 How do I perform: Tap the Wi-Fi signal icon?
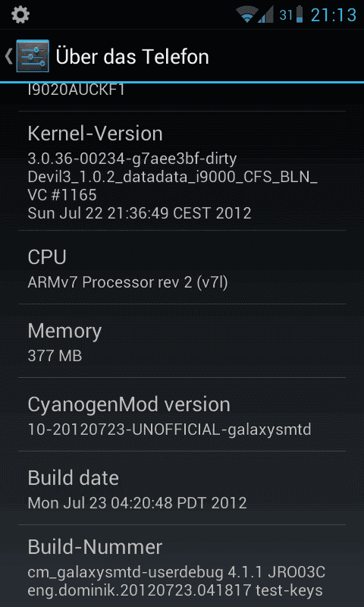coord(246,15)
